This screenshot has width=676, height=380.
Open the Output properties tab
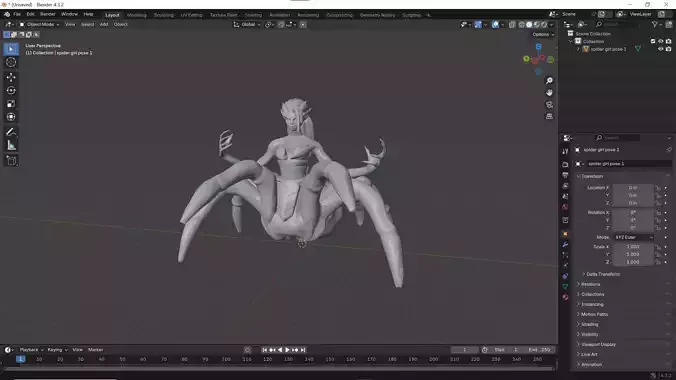[565, 175]
